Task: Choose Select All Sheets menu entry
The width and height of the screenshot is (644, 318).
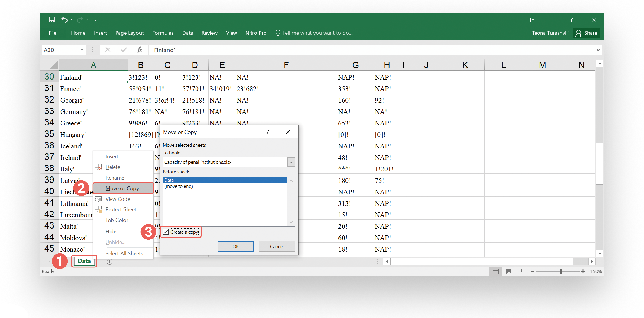Action: [x=124, y=253]
